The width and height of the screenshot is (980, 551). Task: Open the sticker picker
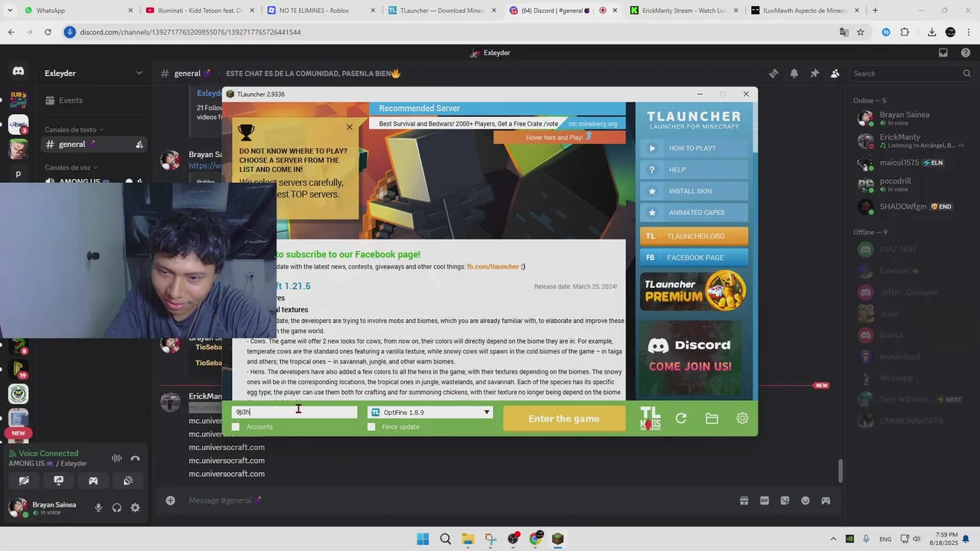pos(785,500)
